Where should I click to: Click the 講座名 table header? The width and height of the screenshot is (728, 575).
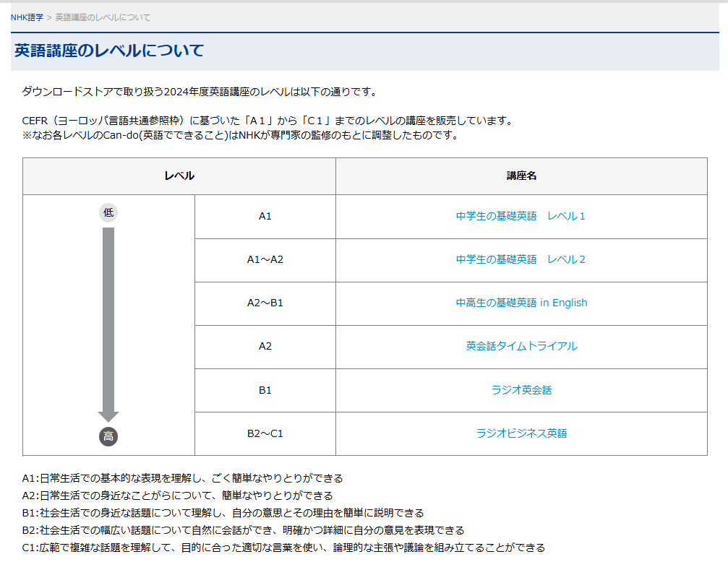521,176
